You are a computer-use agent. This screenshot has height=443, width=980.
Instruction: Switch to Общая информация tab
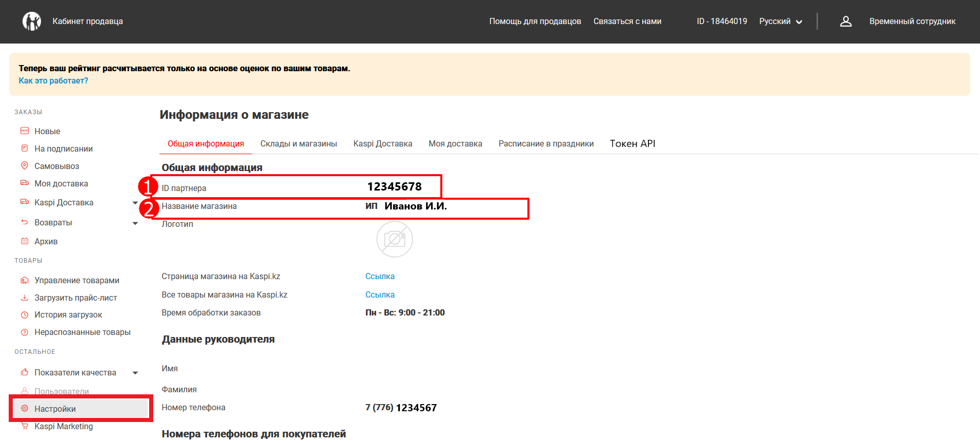point(206,144)
